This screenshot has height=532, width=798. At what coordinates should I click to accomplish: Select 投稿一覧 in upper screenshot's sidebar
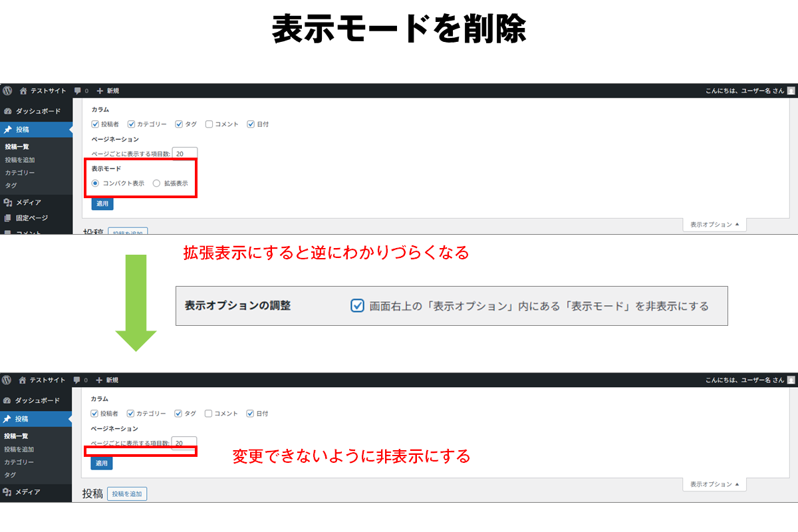click(x=17, y=147)
